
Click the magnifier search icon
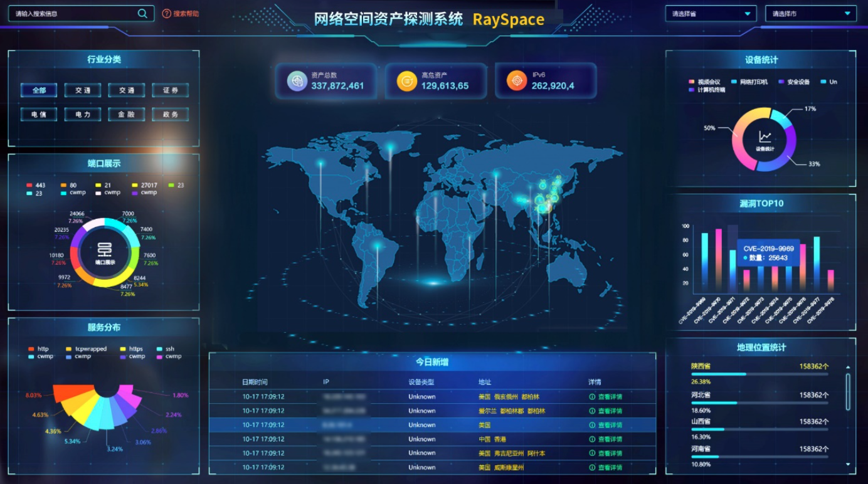[x=143, y=13]
